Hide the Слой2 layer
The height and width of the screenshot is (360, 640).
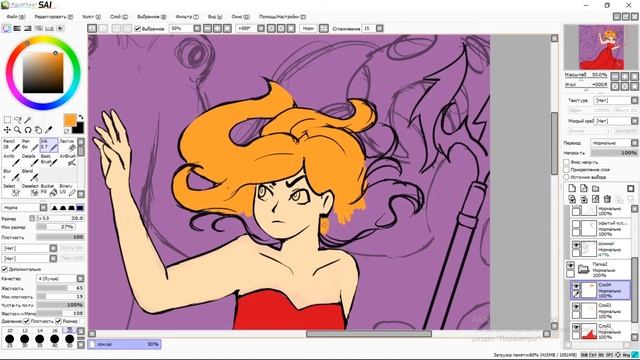coord(576,327)
